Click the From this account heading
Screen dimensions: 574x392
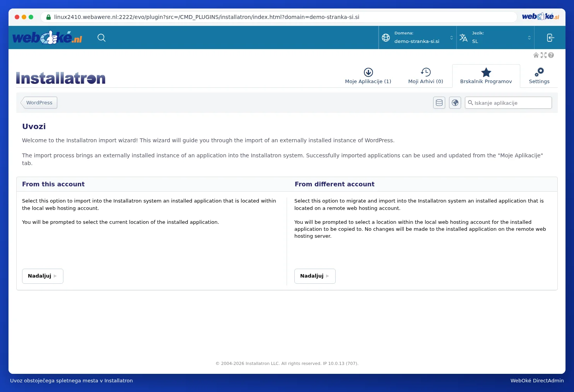coord(53,184)
